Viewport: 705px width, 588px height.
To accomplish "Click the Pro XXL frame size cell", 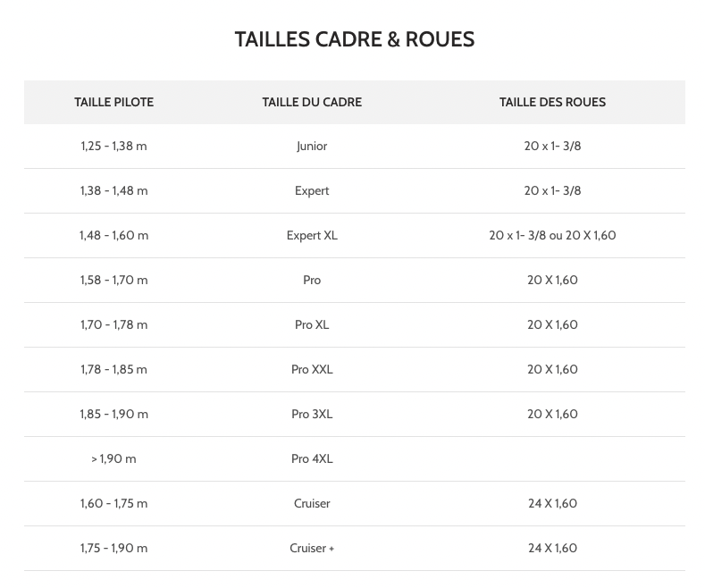I will pyautogui.click(x=312, y=369).
